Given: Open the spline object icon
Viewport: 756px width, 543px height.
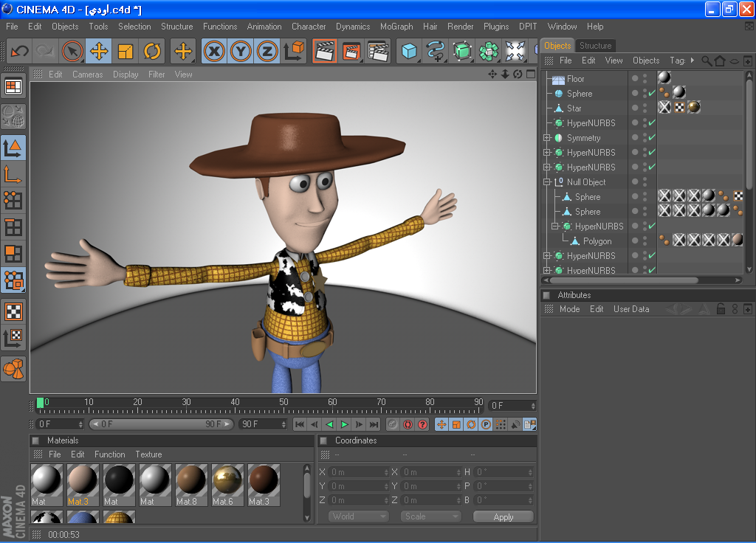Looking at the screenshot, I should 436,51.
